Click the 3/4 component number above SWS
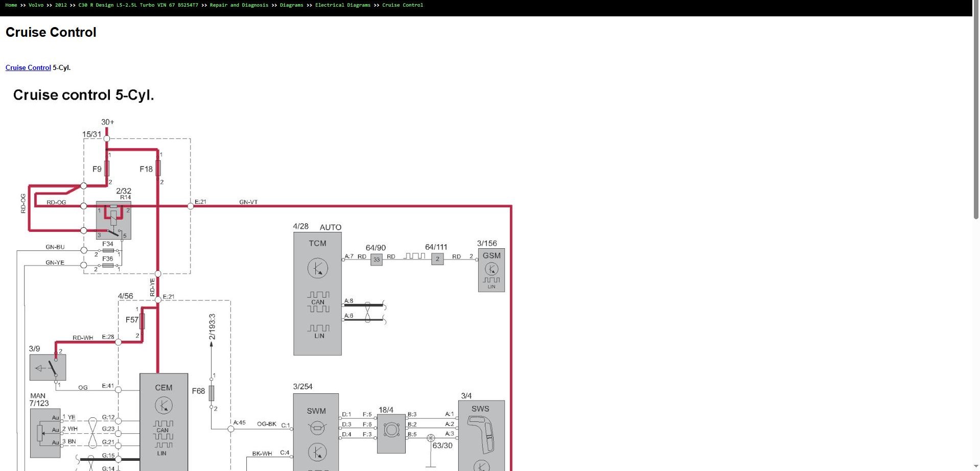 (466, 396)
